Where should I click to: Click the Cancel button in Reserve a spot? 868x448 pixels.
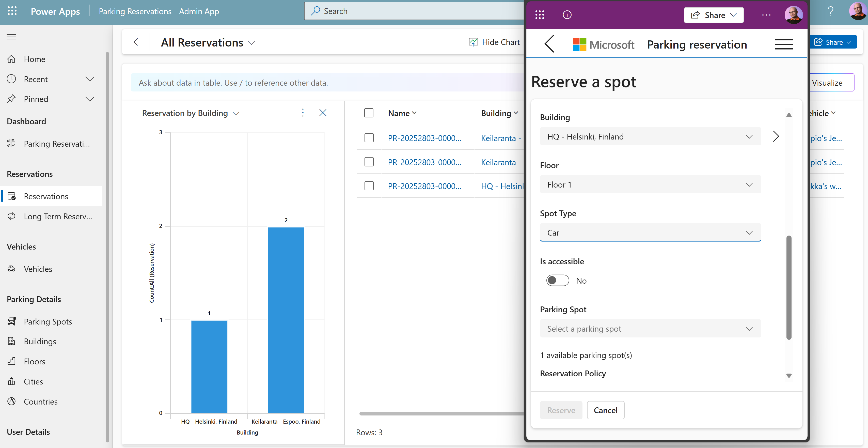coord(606,410)
